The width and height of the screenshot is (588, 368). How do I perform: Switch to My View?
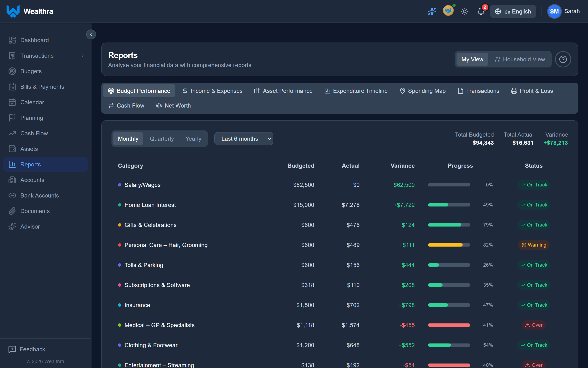pos(472,59)
